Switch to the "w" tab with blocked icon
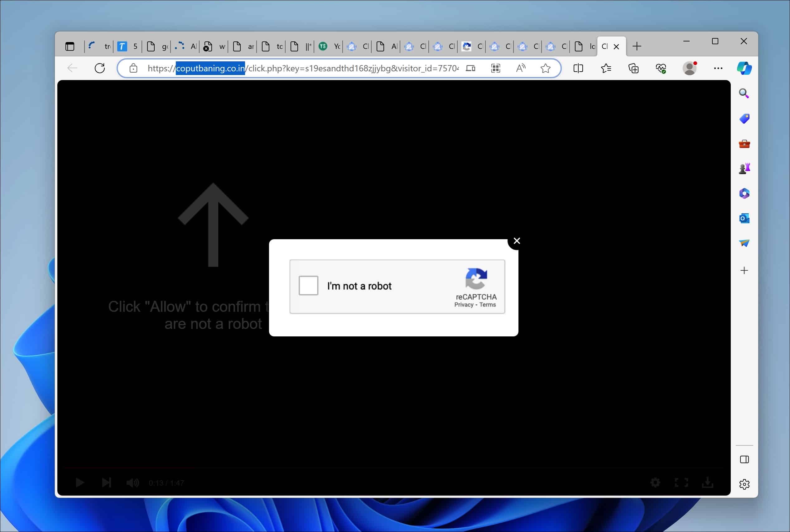 [x=214, y=46]
